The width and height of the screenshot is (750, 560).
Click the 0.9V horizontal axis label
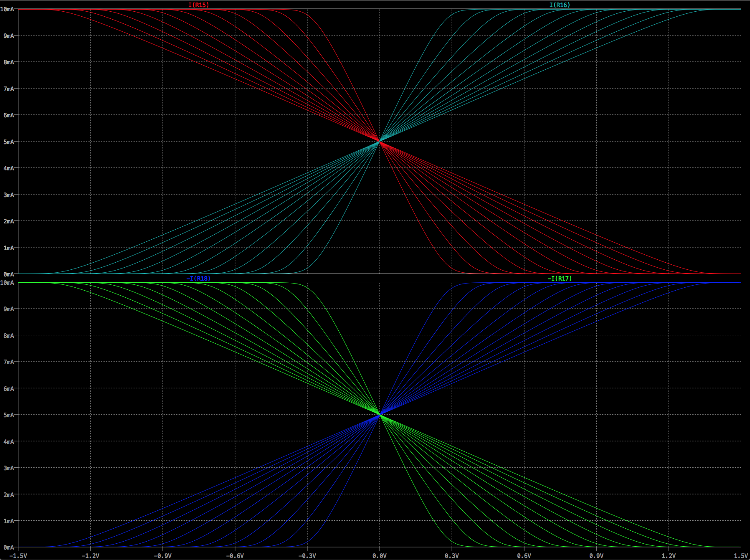click(596, 556)
